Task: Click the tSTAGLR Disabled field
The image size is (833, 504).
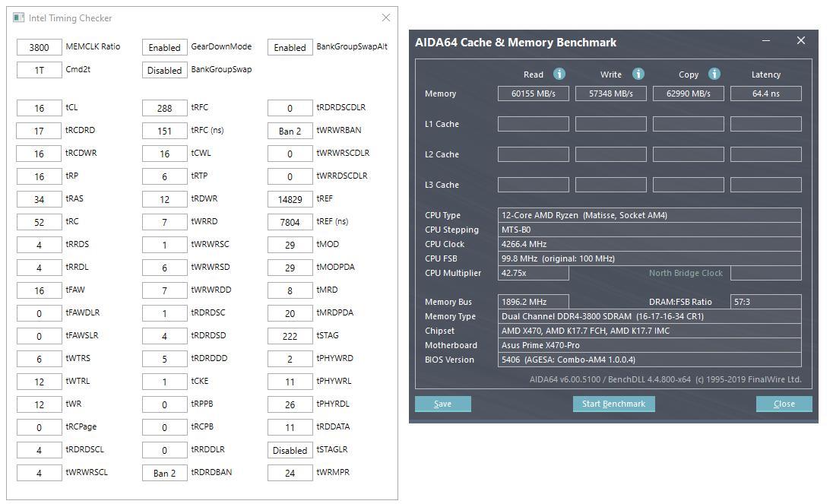Action: coord(290,450)
